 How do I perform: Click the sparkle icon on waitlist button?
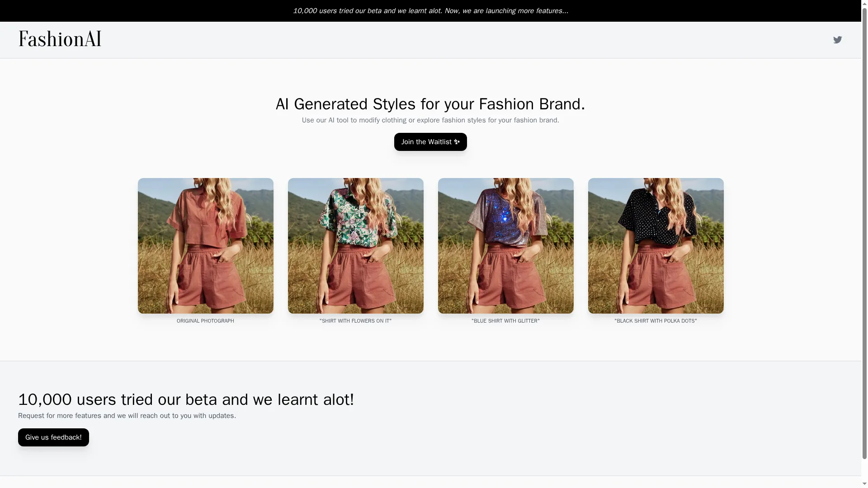457,141
